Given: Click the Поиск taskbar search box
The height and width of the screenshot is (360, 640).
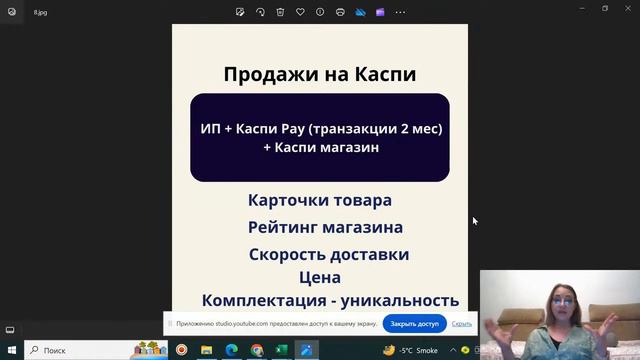Looking at the screenshot, I should [96, 350].
